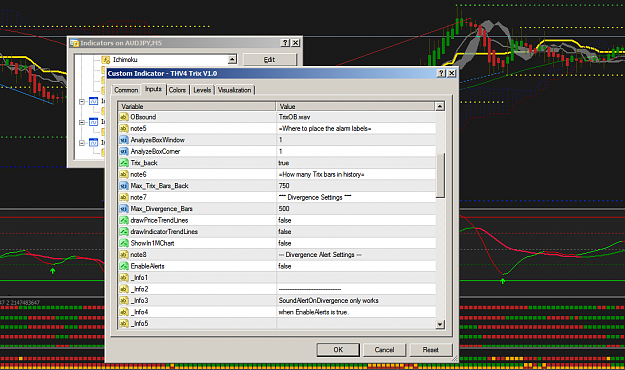Click the note8 variable icon

(124, 254)
